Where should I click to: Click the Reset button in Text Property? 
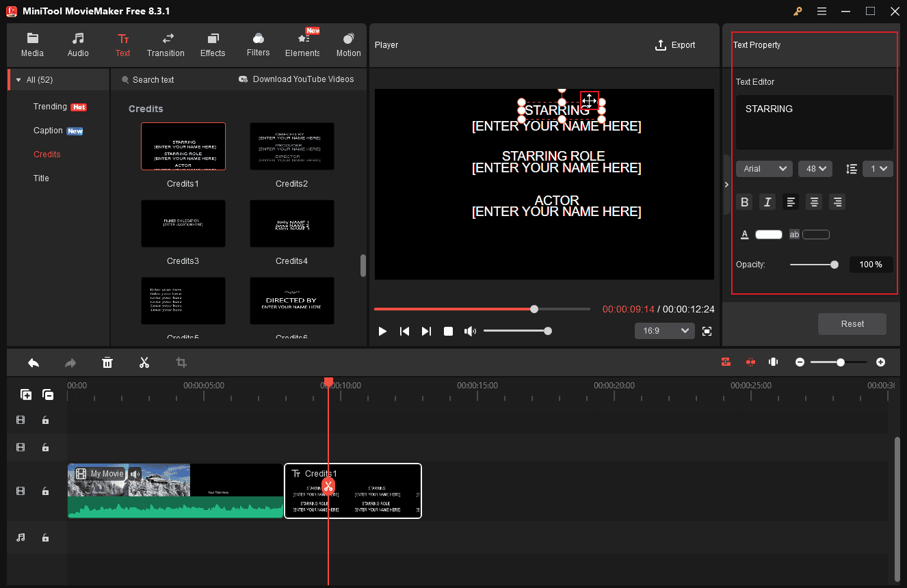coord(852,323)
